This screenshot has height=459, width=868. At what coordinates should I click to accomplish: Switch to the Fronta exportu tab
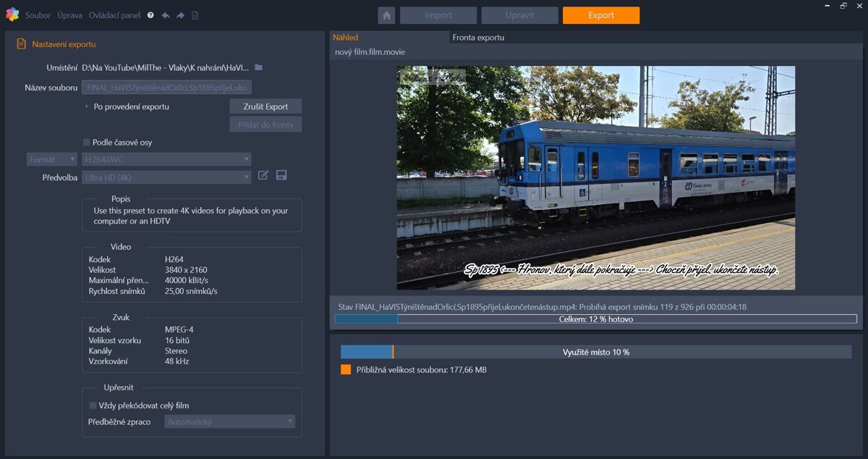click(478, 37)
